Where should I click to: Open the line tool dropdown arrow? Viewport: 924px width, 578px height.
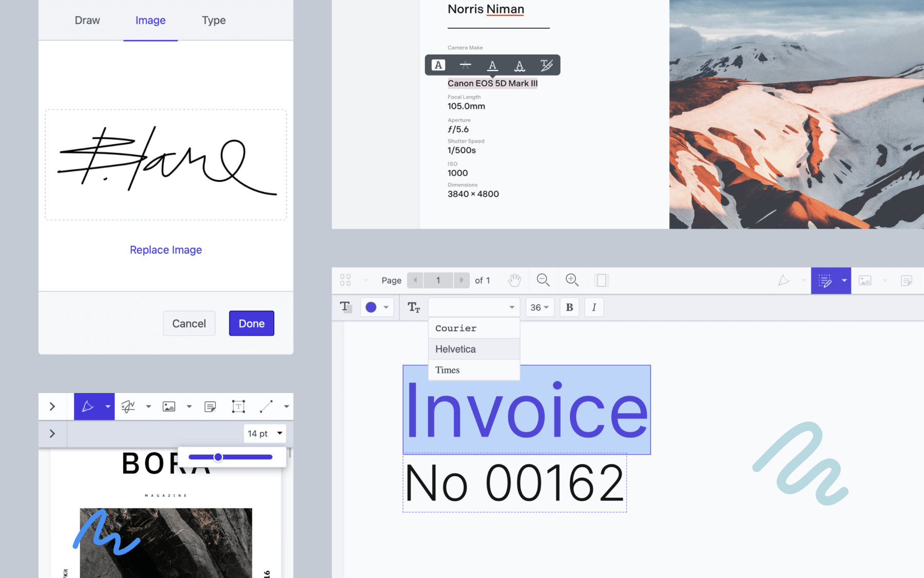pyautogui.click(x=286, y=406)
